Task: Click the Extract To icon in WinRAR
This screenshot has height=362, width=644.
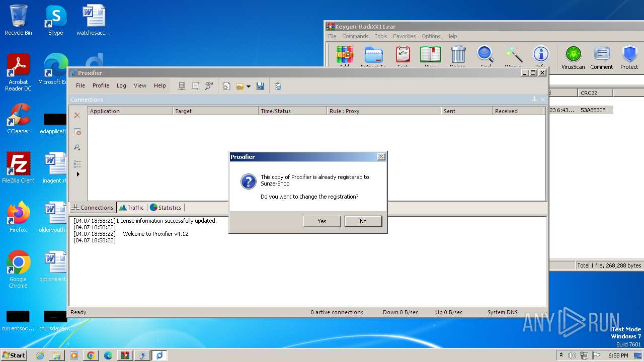Action: pyautogui.click(x=373, y=56)
